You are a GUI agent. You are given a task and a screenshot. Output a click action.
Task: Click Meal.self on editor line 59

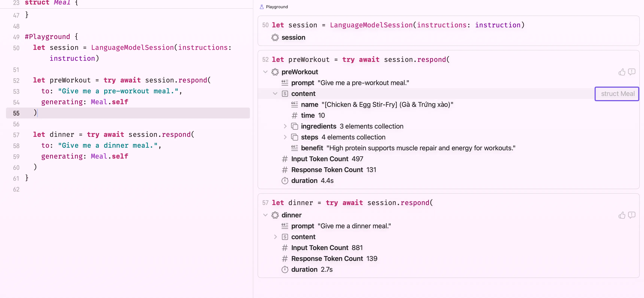110,156
